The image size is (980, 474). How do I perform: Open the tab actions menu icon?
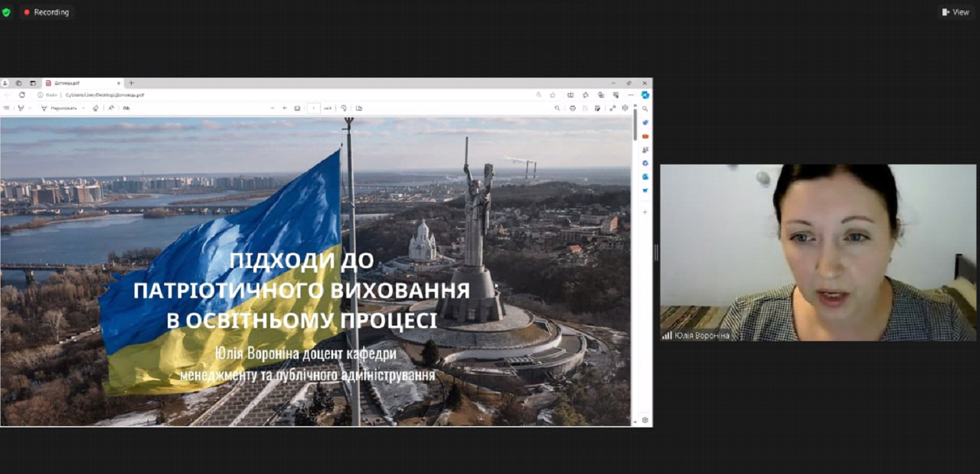pos(32,83)
